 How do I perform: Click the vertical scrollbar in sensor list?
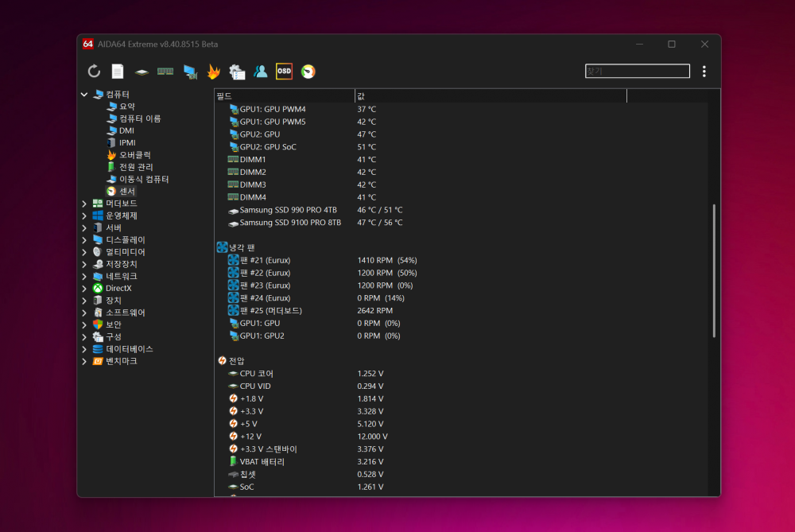pyautogui.click(x=714, y=271)
